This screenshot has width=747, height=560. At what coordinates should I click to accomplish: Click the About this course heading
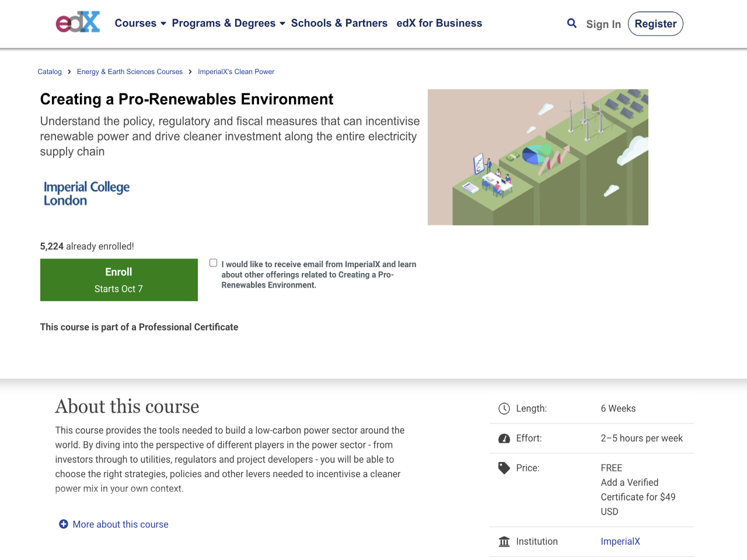[x=127, y=406]
